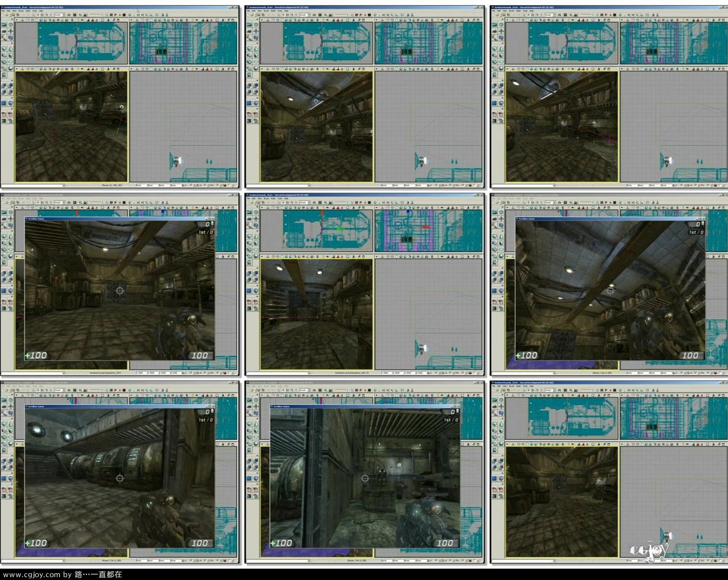728x580 pixels.
Task: Open Brush menu in center screenshot
Action: click(267, 198)
